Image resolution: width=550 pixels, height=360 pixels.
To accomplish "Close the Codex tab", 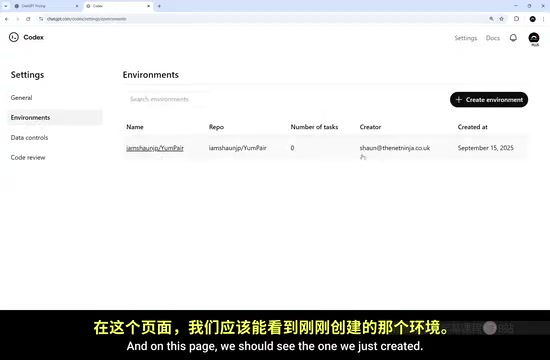I will (148, 6).
